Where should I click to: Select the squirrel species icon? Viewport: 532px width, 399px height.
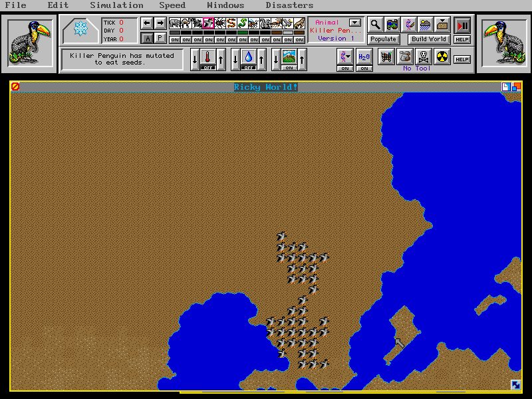click(265, 23)
